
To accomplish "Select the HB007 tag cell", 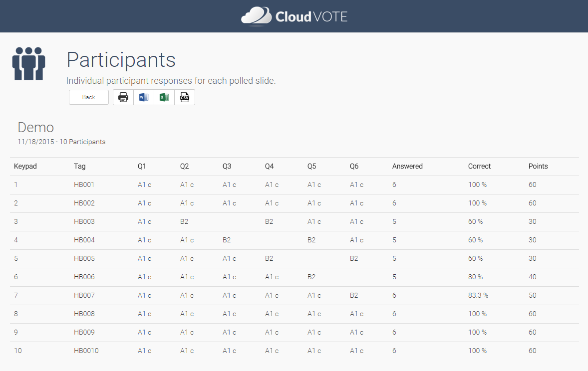I will (84, 295).
